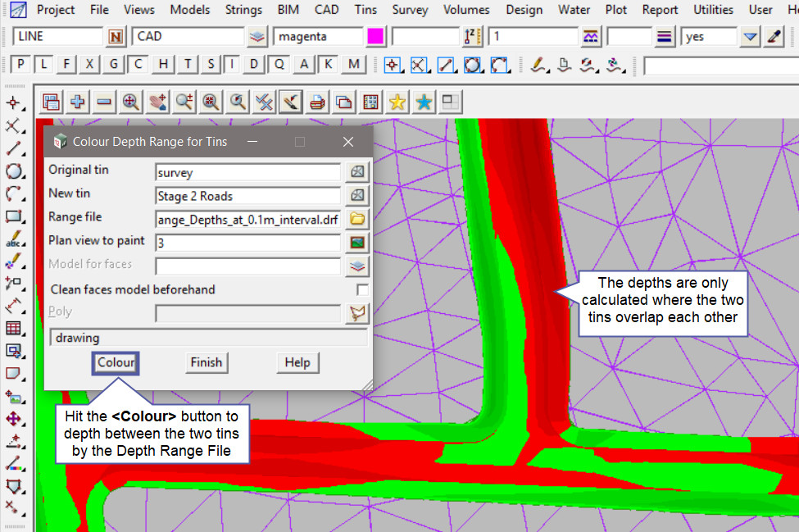The image size is (799, 532).
Task: Click the minus icon in view toolbar
Action: (104, 102)
